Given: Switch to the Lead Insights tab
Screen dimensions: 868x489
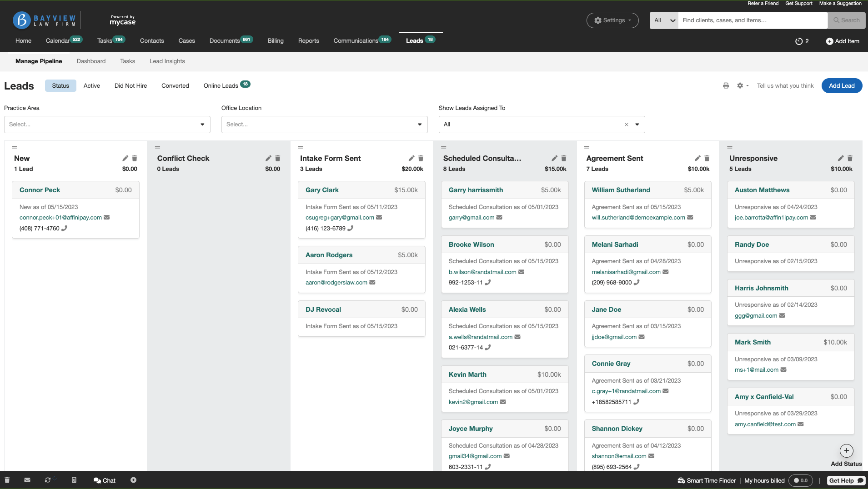Looking at the screenshot, I should click(167, 61).
